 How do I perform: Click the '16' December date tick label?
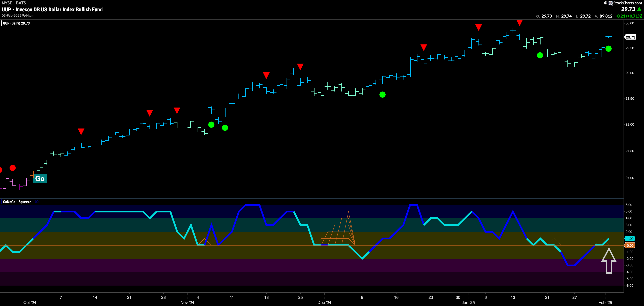tap(396, 297)
